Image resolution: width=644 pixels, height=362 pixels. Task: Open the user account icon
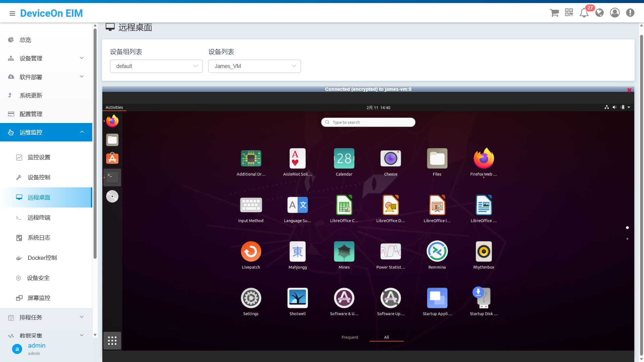[614, 13]
